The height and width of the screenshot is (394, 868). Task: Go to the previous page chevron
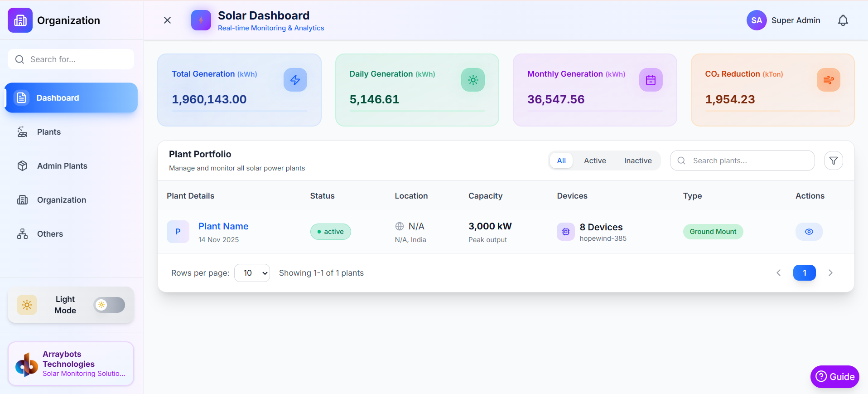[x=778, y=273]
